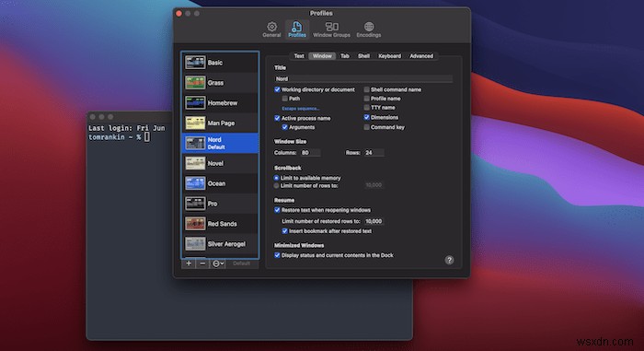
Task: Select the Grass profile
Action: pyautogui.click(x=220, y=83)
